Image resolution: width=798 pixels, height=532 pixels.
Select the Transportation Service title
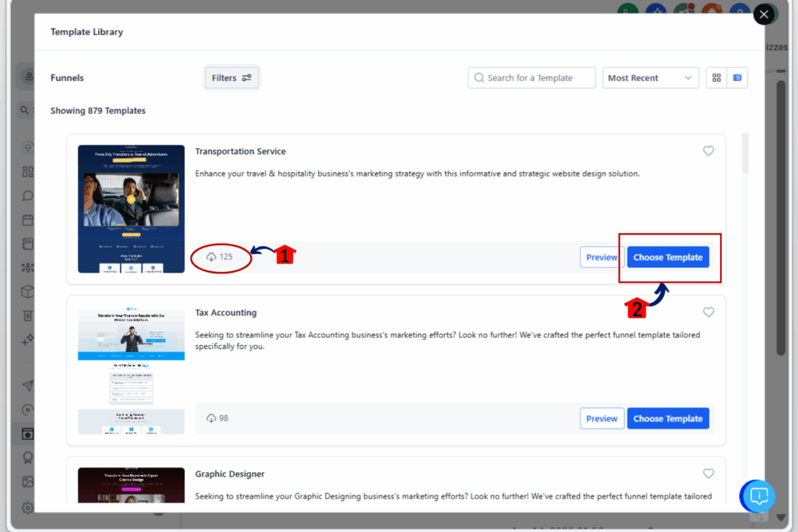240,152
